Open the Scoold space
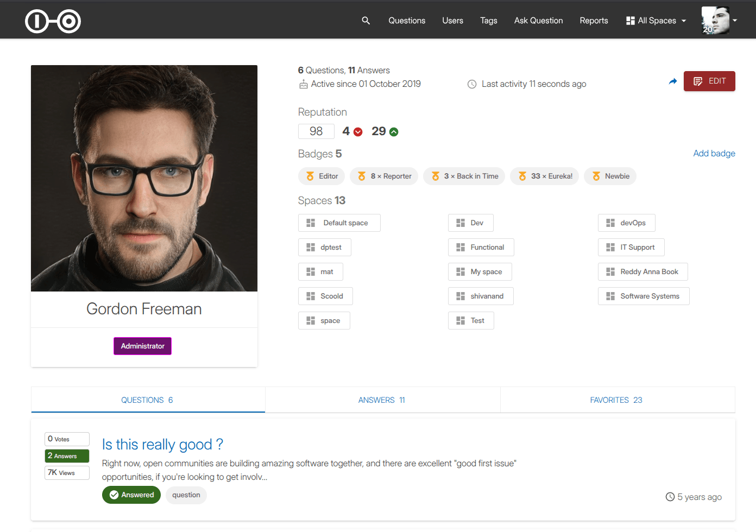The height and width of the screenshot is (532, 756). (325, 296)
